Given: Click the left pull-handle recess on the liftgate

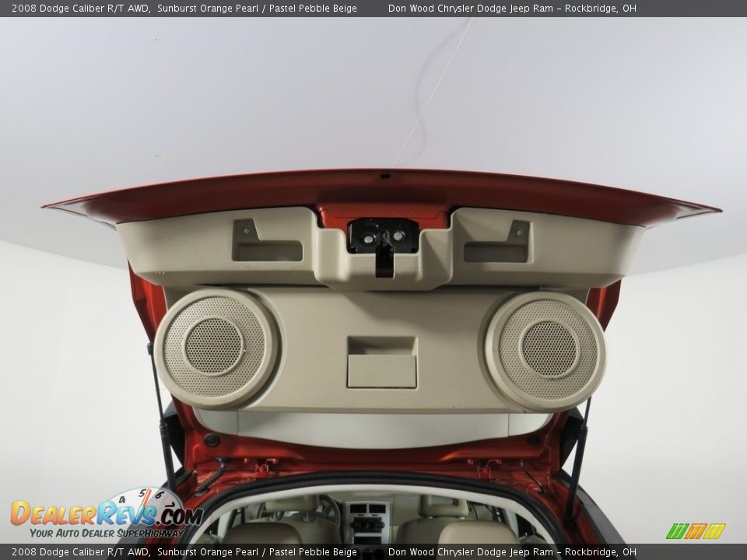Looking at the screenshot, I should click(x=268, y=250).
